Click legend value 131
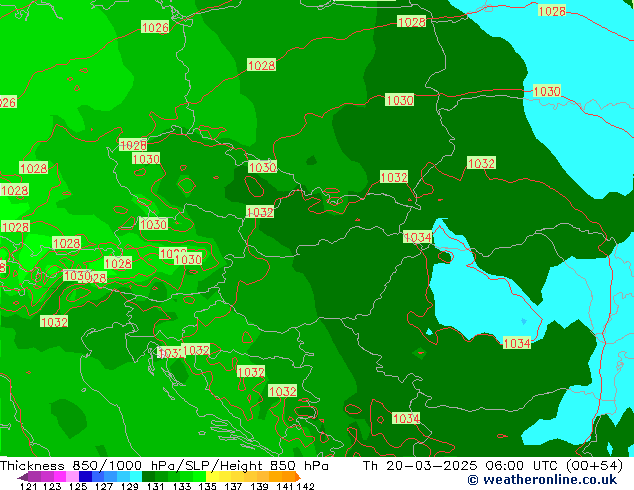Viewport: 634px width, 490px height. [x=155, y=486]
